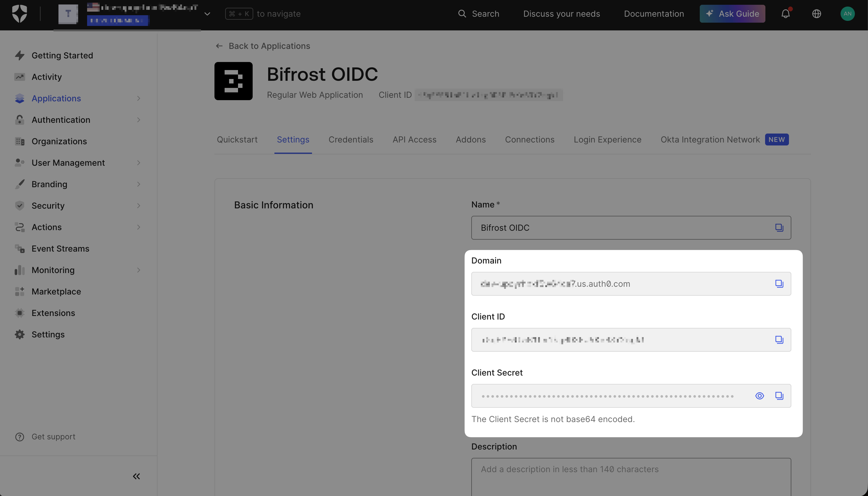This screenshot has height=496, width=868.
Task: Open the Login Experience tab
Action: [607, 139]
